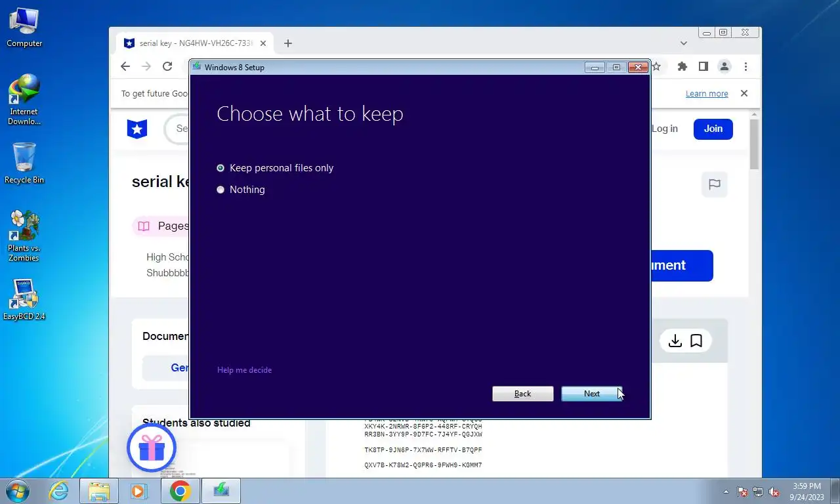Click the serial key line starting with XKY4K

(423, 427)
